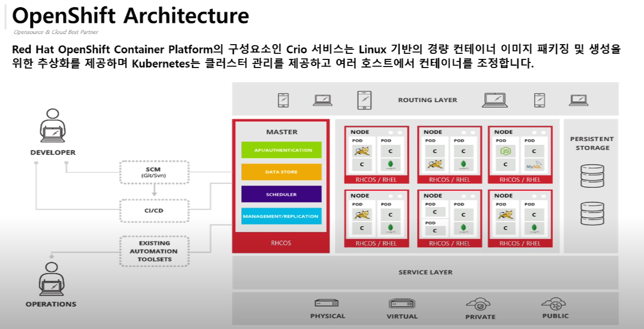
Task: Click the ROUTING LAYER label
Action: point(427,100)
